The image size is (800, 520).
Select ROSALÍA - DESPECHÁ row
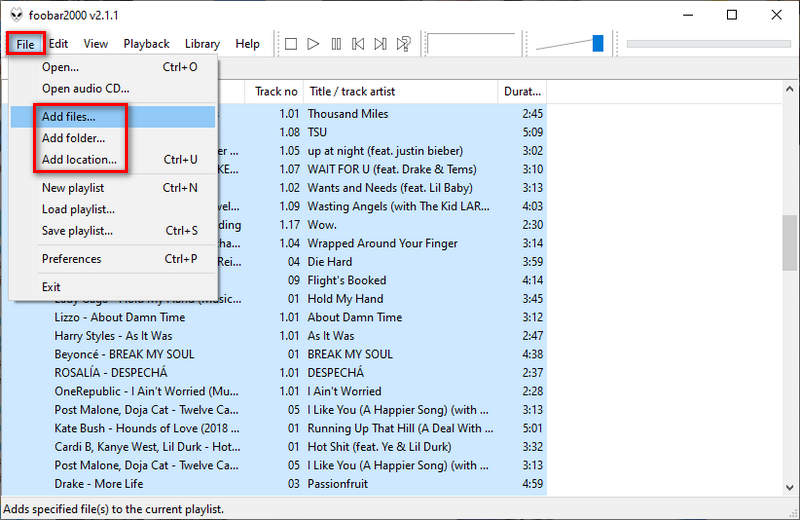pyautogui.click(x=111, y=373)
